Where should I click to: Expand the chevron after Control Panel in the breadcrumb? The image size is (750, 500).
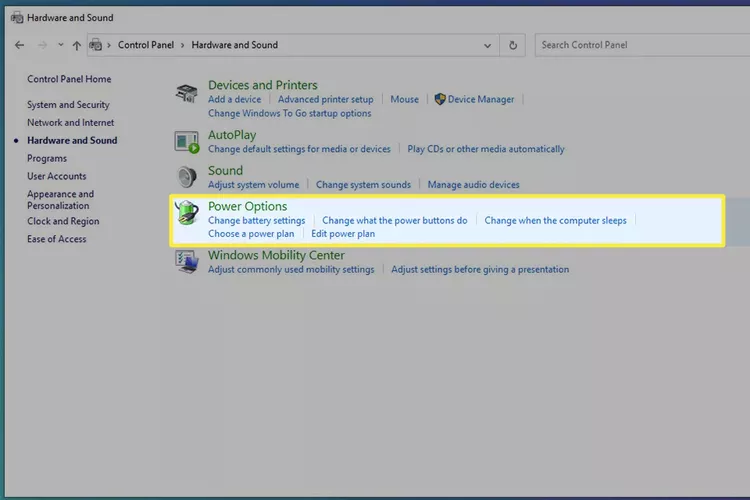tap(182, 45)
